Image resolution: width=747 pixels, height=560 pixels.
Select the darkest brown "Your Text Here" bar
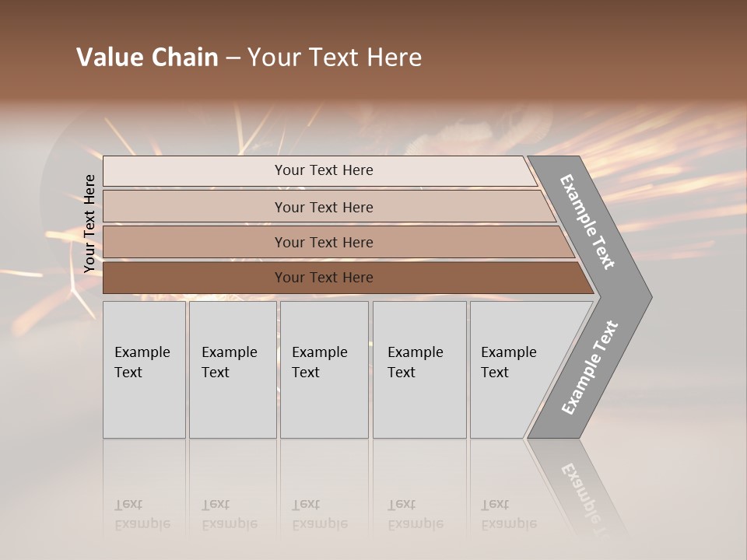(323, 278)
